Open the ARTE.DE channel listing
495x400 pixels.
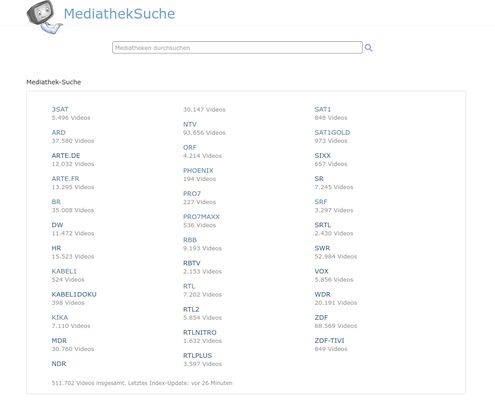click(x=66, y=155)
